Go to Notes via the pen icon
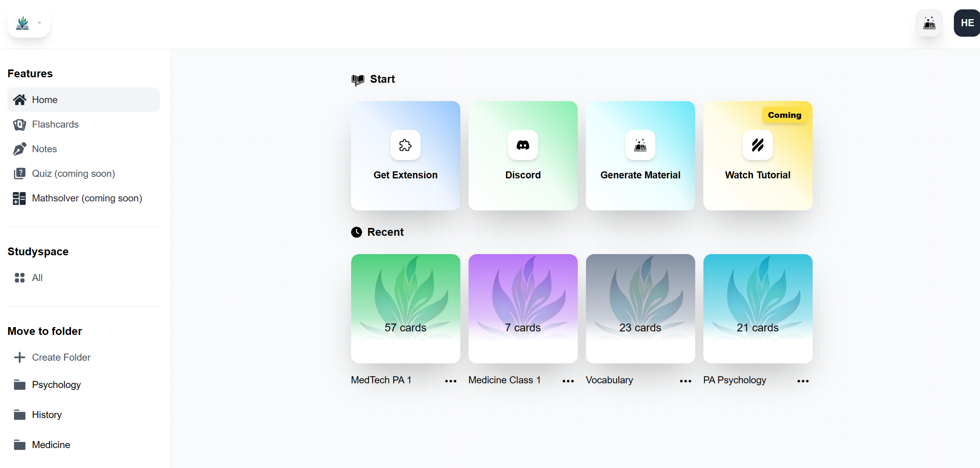Screen dimensions: 980x468 coord(20,149)
